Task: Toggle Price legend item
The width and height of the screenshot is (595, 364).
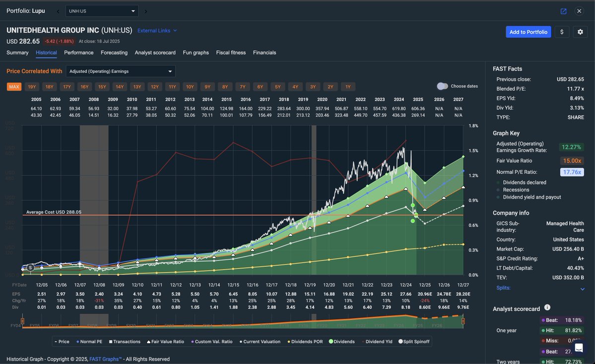Action: pos(62,342)
